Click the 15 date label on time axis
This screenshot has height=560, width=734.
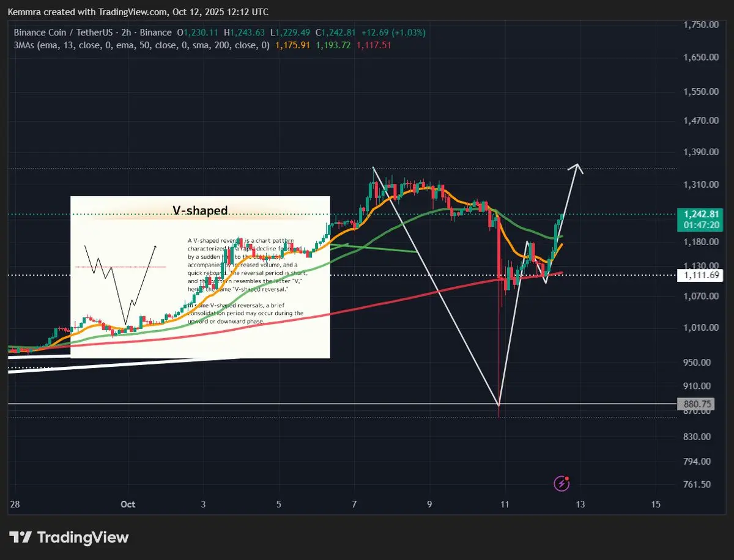coord(656,504)
